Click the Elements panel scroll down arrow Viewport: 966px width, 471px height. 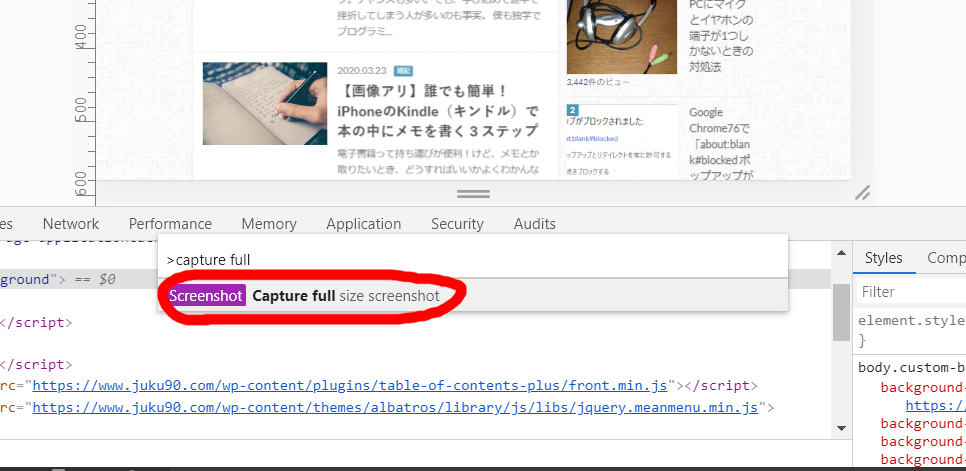coord(841,428)
